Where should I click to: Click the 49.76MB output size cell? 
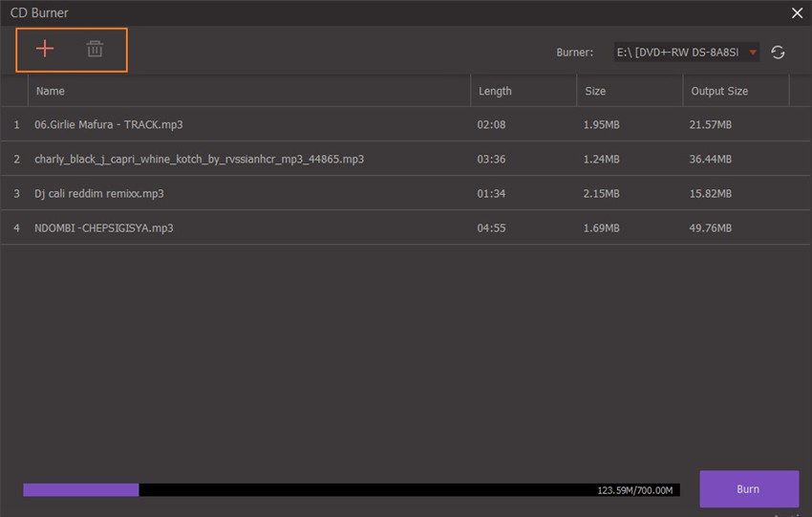(711, 228)
